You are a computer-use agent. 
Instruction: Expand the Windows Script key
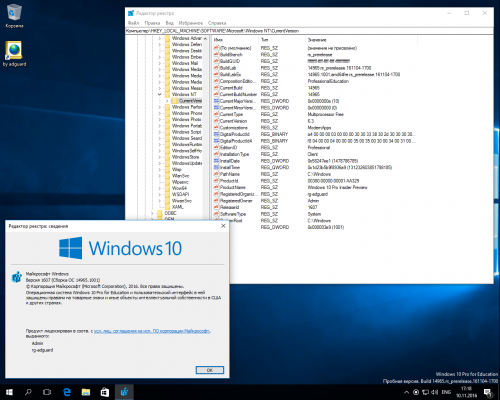[x=160, y=132]
